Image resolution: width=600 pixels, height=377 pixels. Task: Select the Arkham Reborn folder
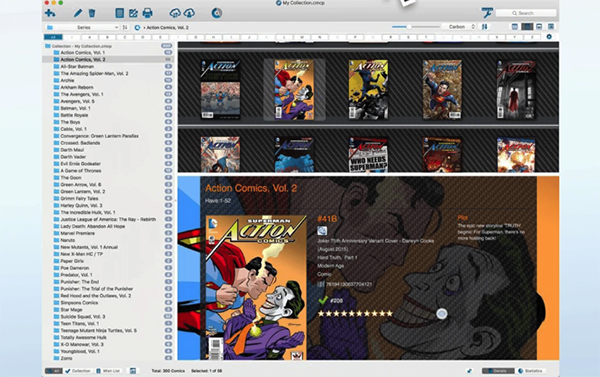[77, 87]
